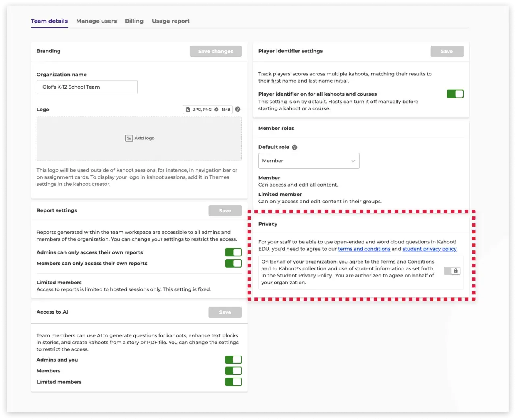
Task: Toggle Members can only access own reports
Action: [x=233, y=263]
